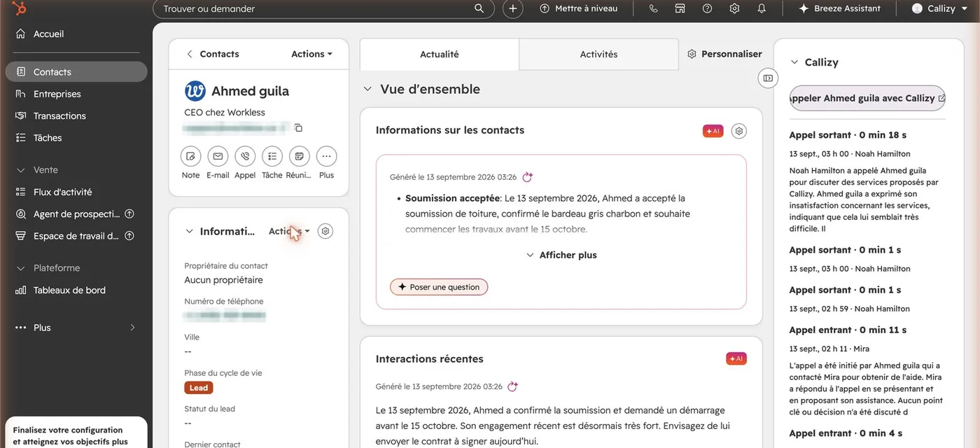The image size is (980, 448).
Task: Collapse the Vue d'ensemble section
Action: pyautogui.click(x=367, y=90)
